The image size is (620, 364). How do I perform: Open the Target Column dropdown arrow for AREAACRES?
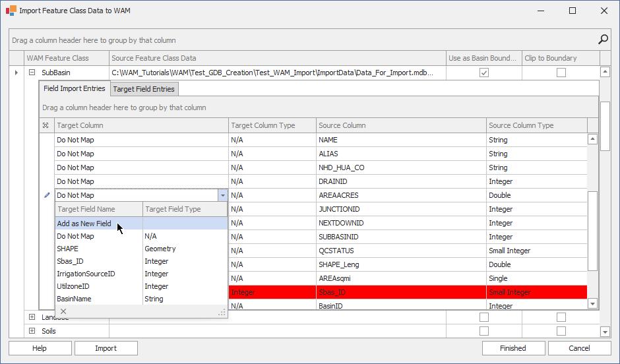[x=223, y=195]
